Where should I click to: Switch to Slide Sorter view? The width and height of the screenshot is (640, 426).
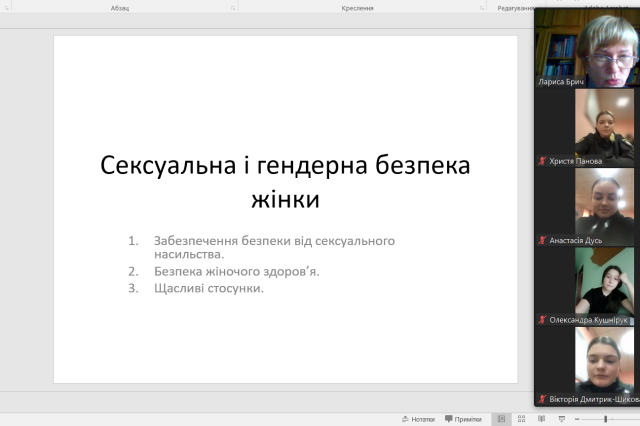(x=521, y=419)
